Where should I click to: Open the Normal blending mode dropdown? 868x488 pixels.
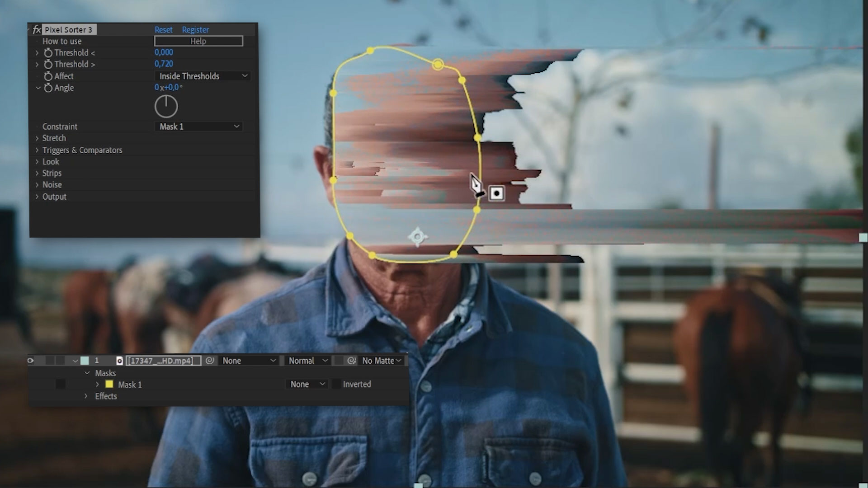point(307,361)
